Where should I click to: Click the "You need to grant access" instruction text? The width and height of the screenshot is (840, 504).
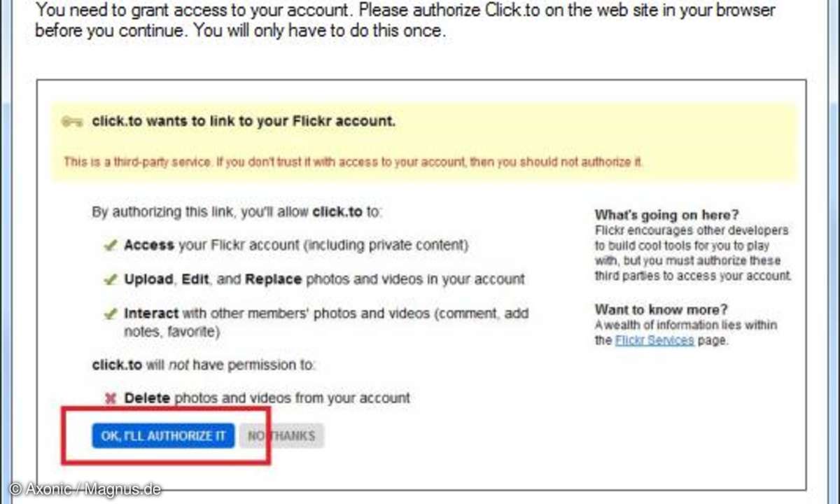click(x=405, y=21)
